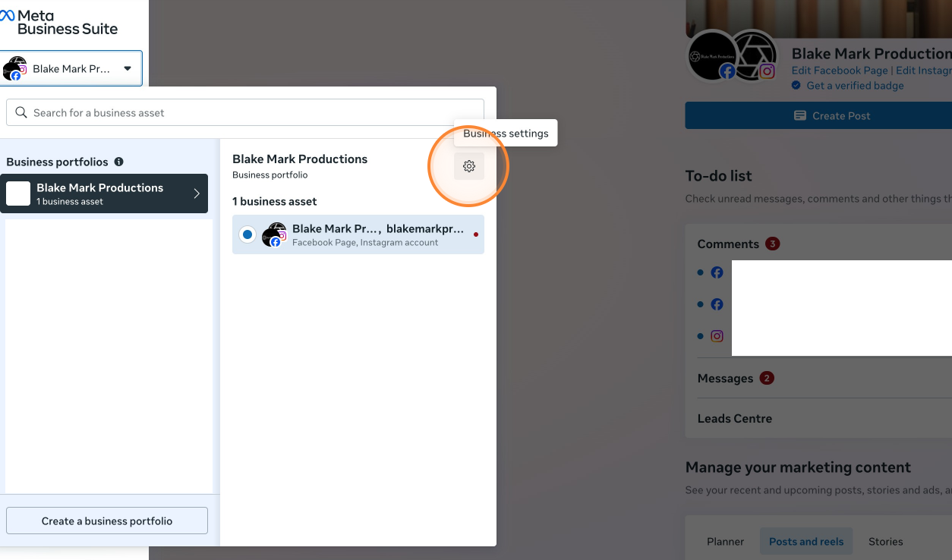
Task: Click the search magnifier icon
Action: [x=21, y=113]
